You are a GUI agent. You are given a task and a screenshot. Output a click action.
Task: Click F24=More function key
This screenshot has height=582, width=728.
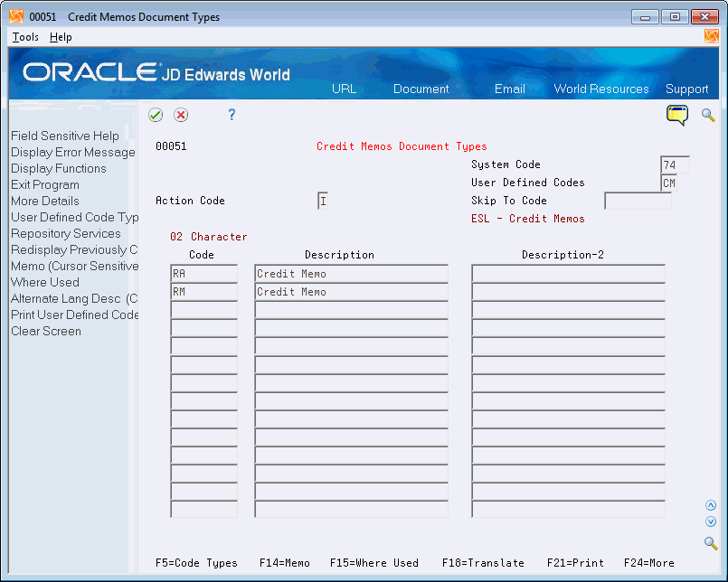pyautogui.click(x=649, y=563)
